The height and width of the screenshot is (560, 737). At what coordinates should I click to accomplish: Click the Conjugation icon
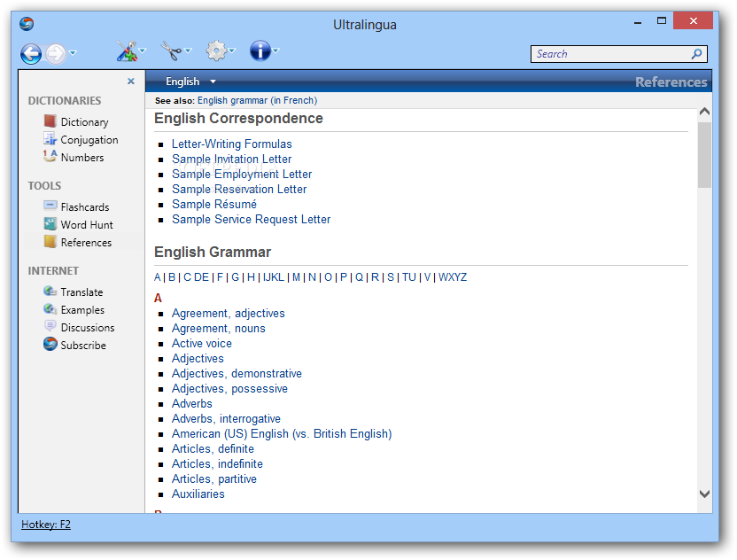(50, 139)
